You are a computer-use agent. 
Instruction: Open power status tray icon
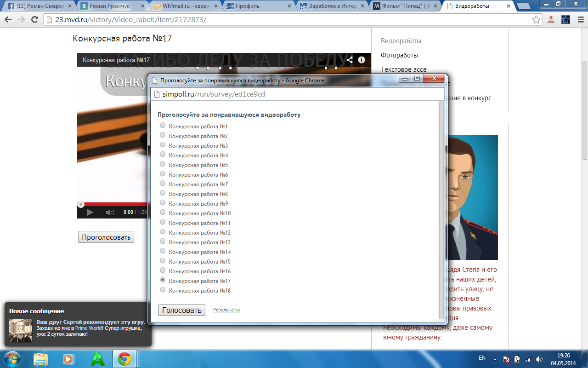(517, 359)
